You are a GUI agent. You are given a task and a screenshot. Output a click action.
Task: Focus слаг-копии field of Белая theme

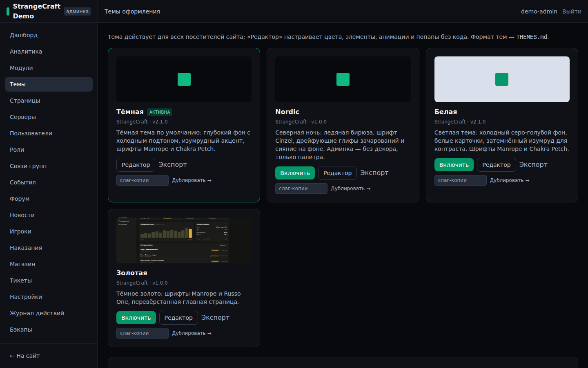click(x=461, y=180)
